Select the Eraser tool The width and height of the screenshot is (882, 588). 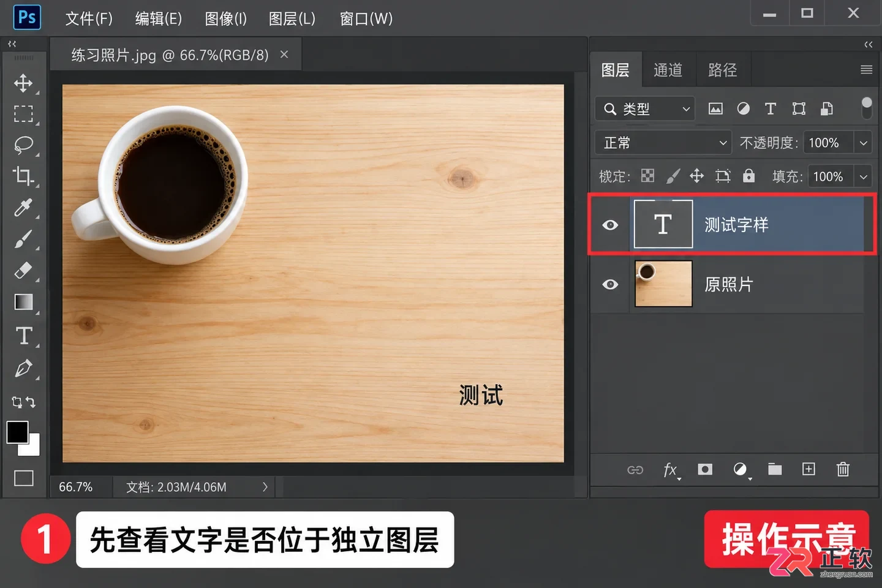(23, 270)
